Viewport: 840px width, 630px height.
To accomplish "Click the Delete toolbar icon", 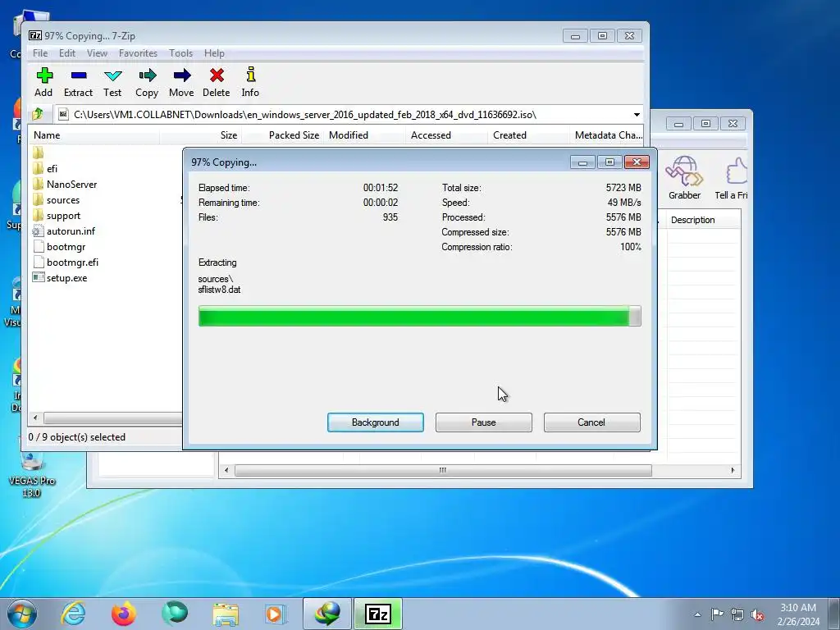I will click(217, 82).
